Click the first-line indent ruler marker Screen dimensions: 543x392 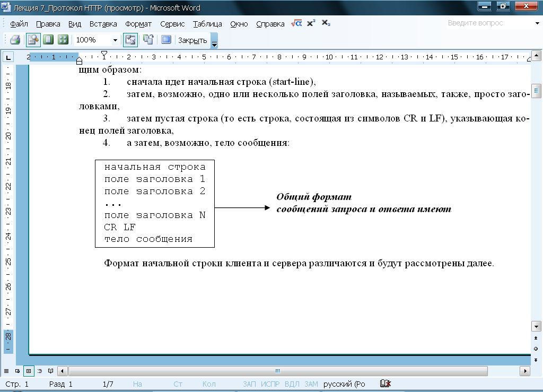tap(104, 54)
